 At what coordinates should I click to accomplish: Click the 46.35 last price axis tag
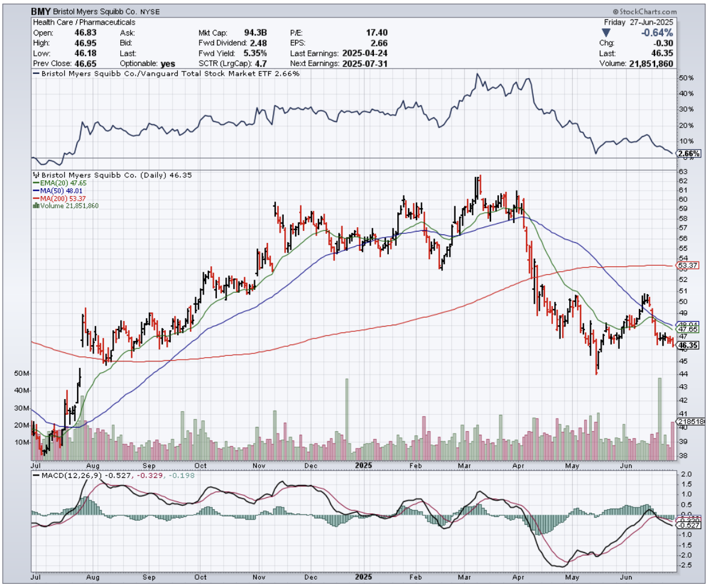point(689,346)
